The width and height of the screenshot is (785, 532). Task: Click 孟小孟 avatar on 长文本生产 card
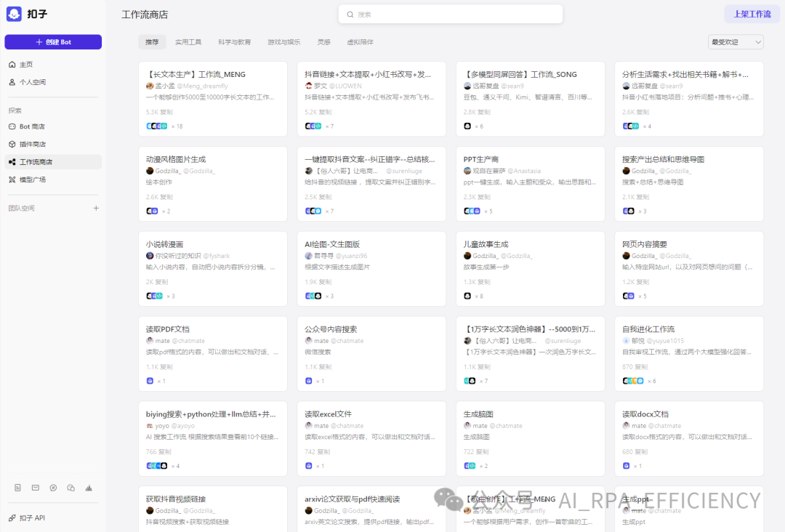[150, 86]
